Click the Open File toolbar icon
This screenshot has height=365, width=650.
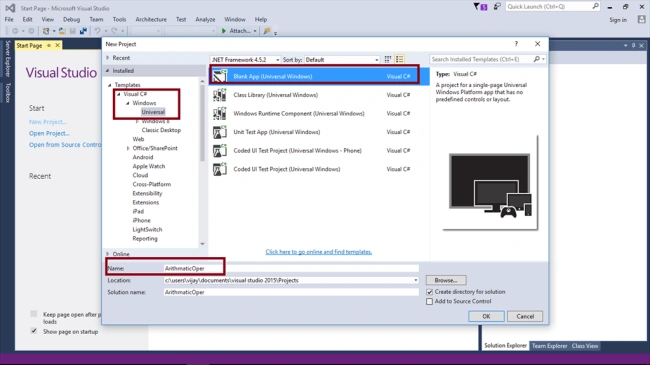(62, 31)
